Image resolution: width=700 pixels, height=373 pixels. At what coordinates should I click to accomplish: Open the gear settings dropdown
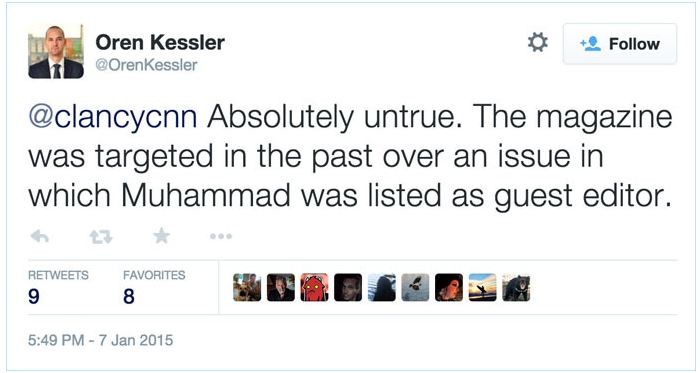pyautogui.click(x=538, y=43)
